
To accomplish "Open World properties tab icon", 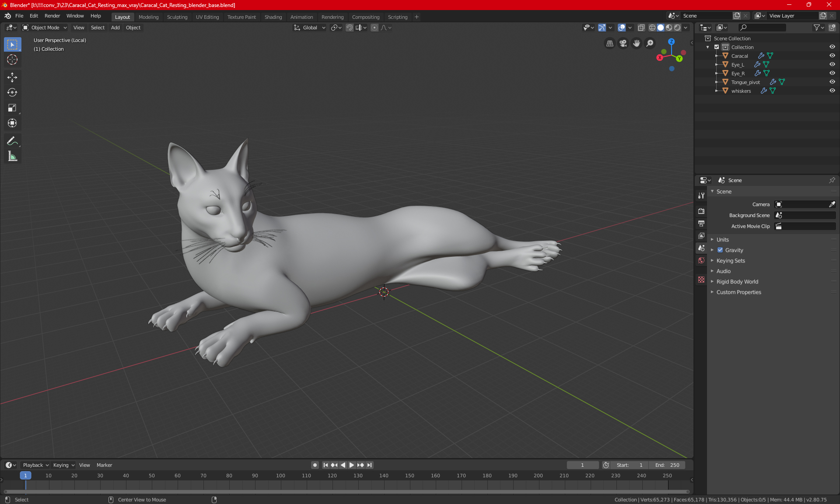I will 701,260.
